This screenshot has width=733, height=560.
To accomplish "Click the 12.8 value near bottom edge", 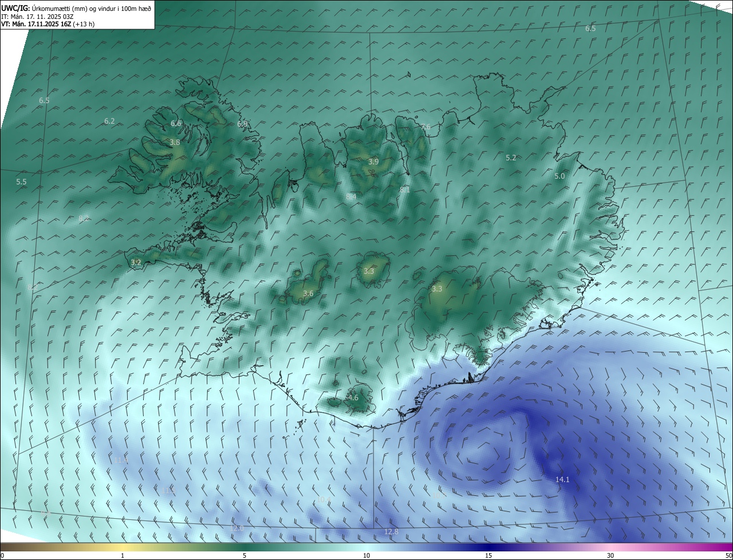I will (391, 532).
